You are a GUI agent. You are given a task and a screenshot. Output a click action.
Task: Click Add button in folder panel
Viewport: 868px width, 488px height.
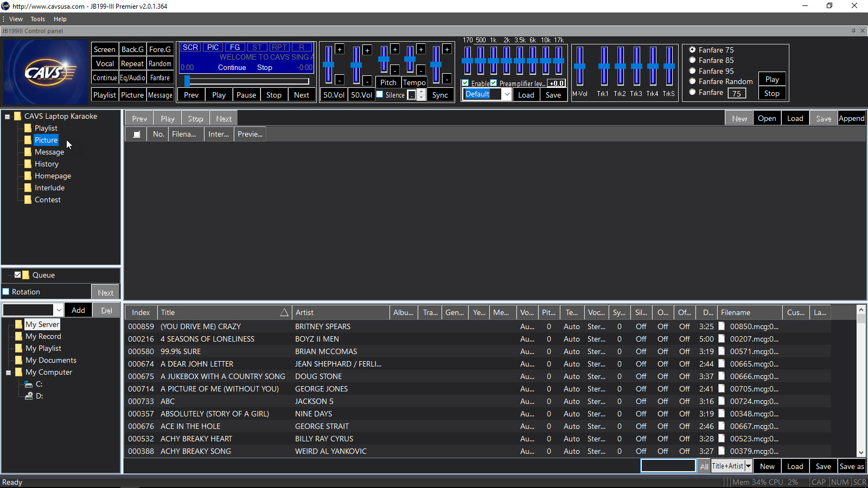(78, 310)
